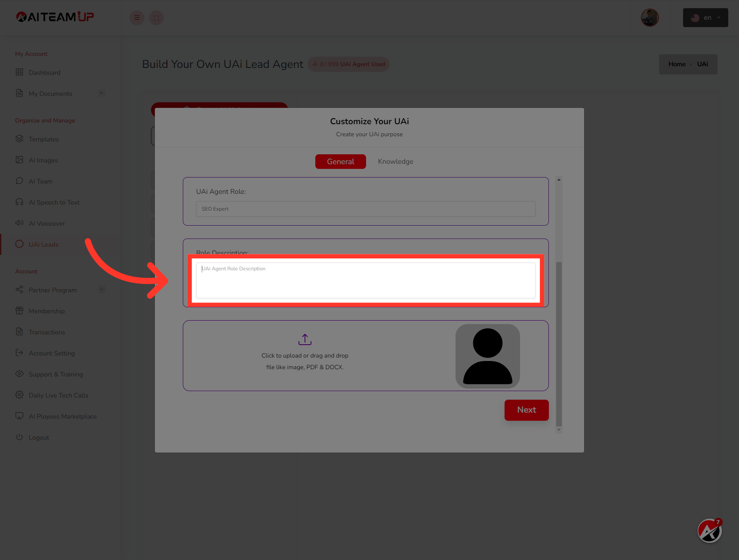Open AI Ployees Marketplace link
Image resolution: width=739 pixels, height=560 pixels.
coord(62,416)
